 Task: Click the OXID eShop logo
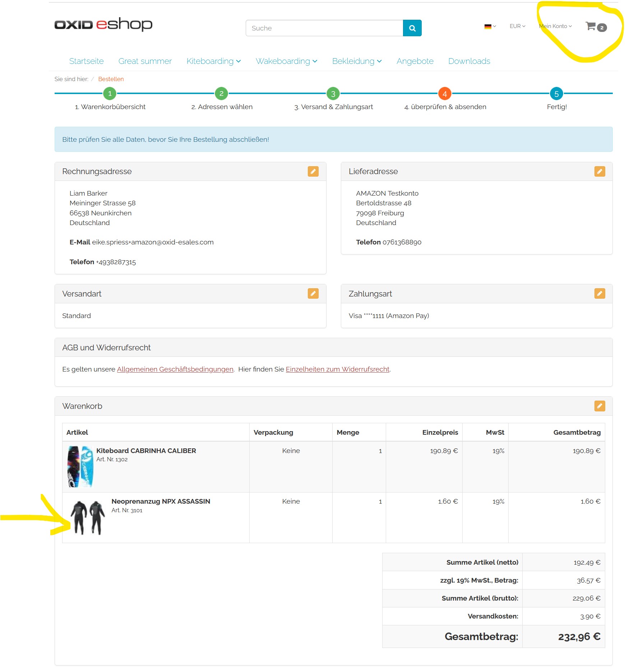click(103, 24)
